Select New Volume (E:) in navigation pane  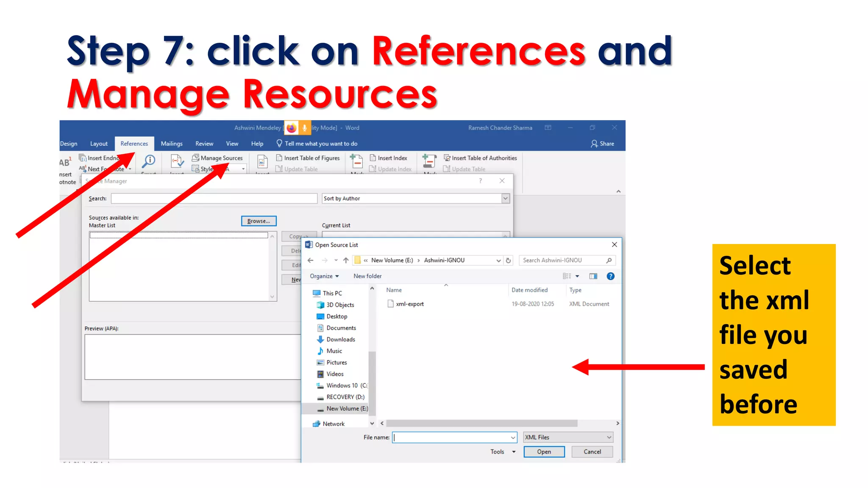342,408
